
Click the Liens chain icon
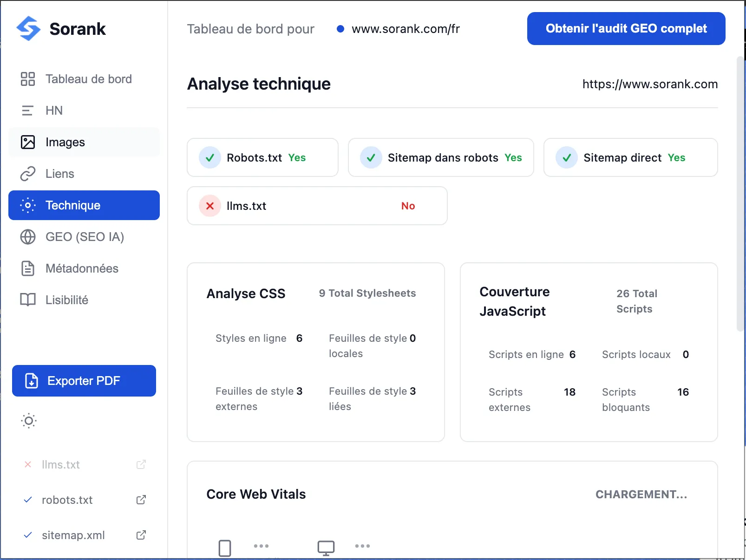(27, 174)
